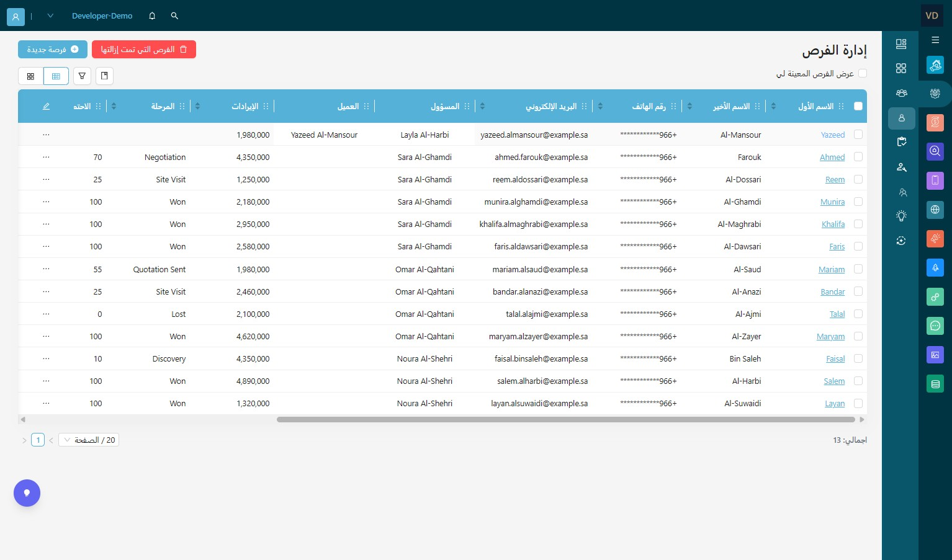
Task: Open the clipboard checklist sidebar icon
Action: tap(901, 142)
